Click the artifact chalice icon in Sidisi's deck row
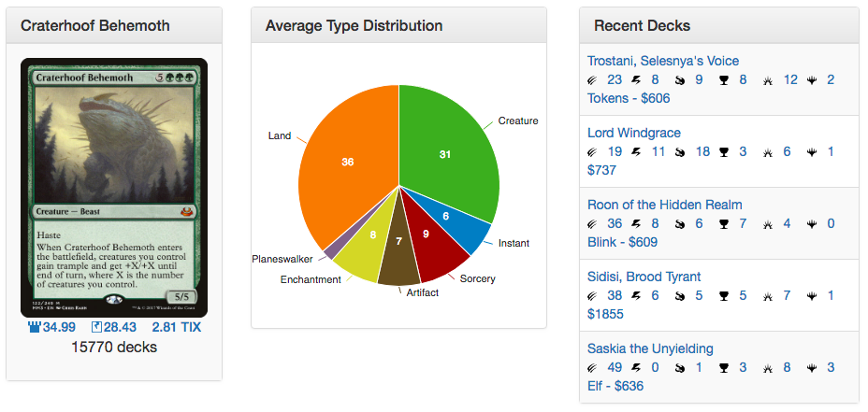The image size is (868, 412). 724,296
